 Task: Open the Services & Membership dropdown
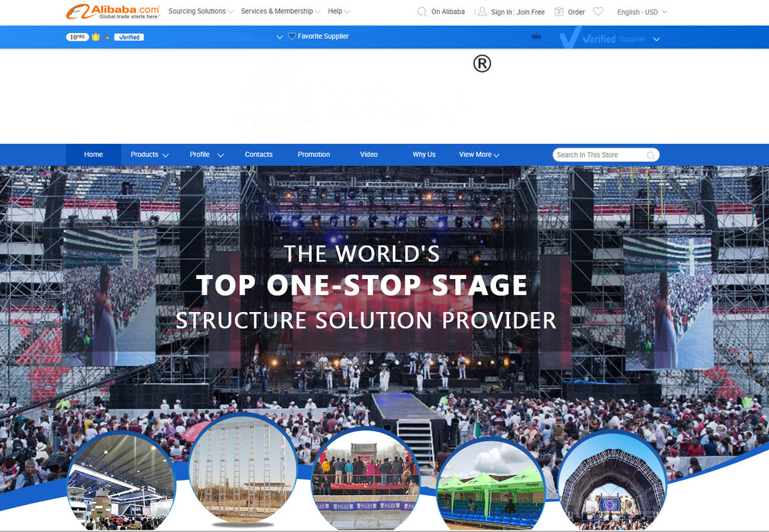[x=281, y=12]
